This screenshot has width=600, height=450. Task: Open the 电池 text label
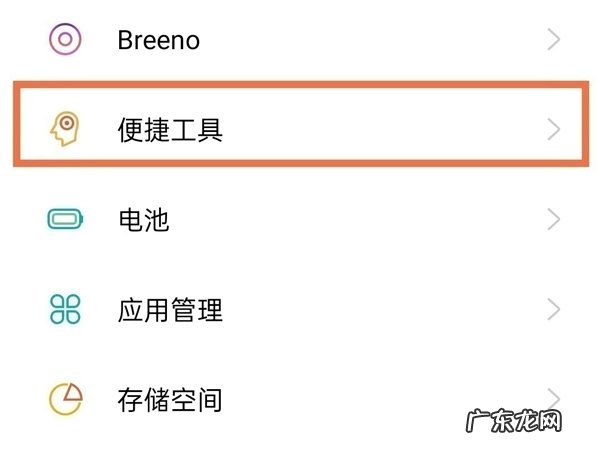click(x=144, y=220)
